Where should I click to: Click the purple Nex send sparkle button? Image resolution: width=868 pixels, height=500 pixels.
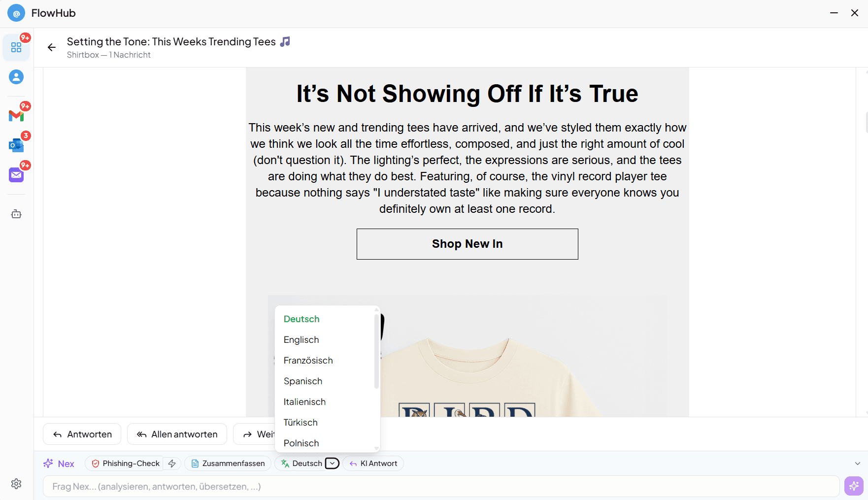click(854, 486)
